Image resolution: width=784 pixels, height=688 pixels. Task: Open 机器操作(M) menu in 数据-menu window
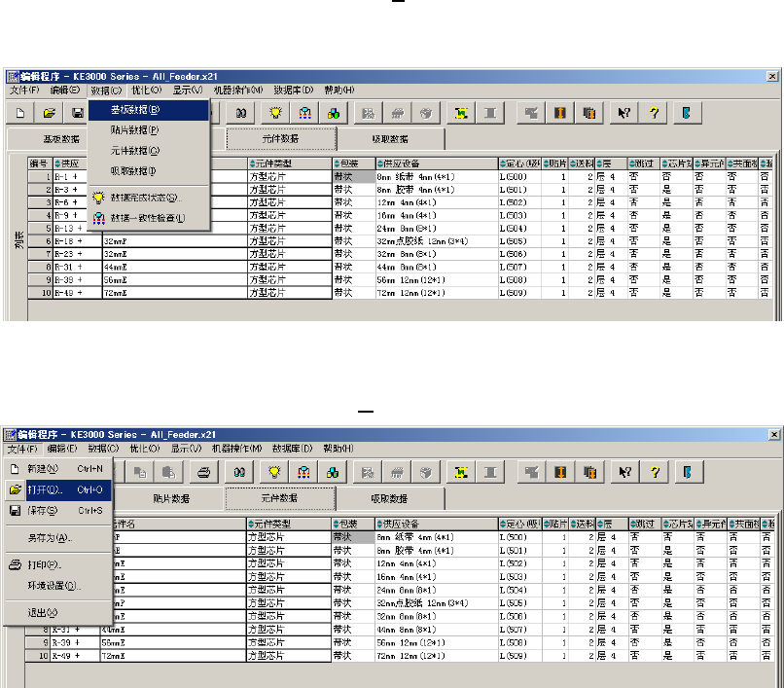click(238, 91)
